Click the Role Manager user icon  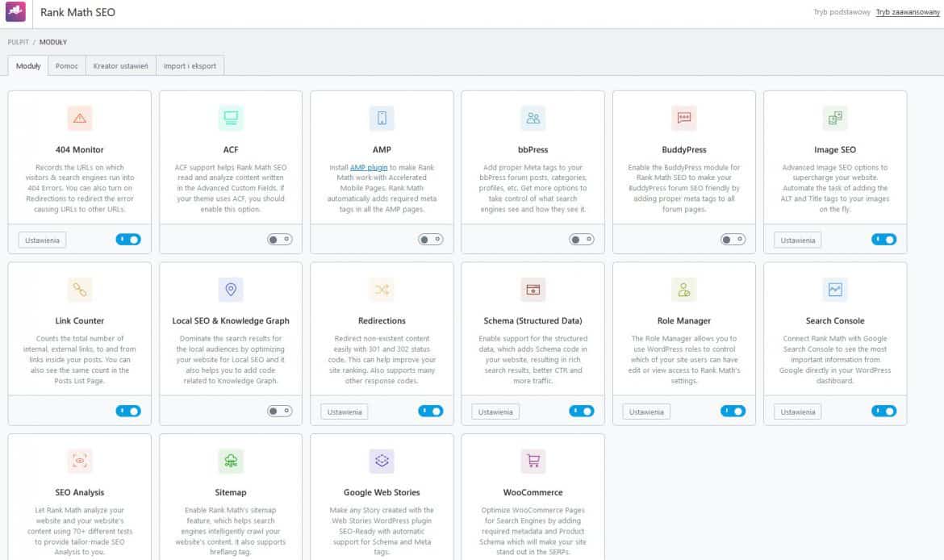pyautogui.click(x=684, y=290)
